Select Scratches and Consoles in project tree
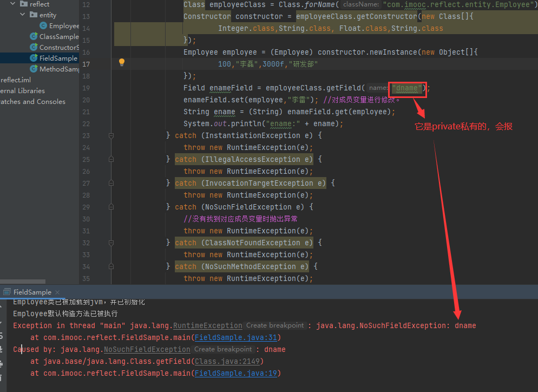Screen dimensions: 538x392 tap(32, 102)
